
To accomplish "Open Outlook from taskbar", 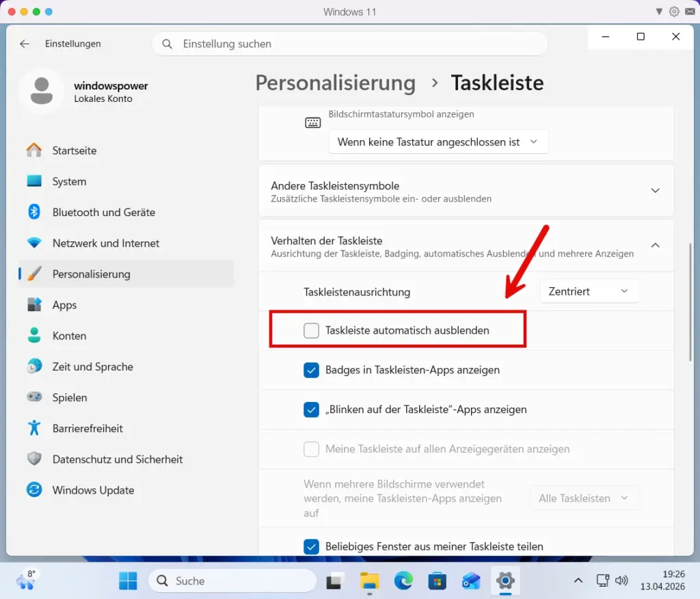I will (x=472, y=581).
